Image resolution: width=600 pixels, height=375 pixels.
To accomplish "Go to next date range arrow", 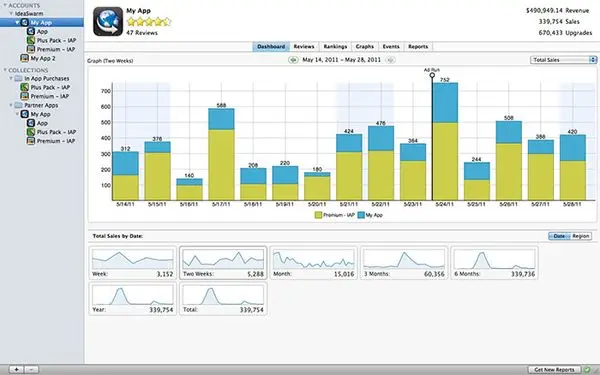I will (390, 60).
